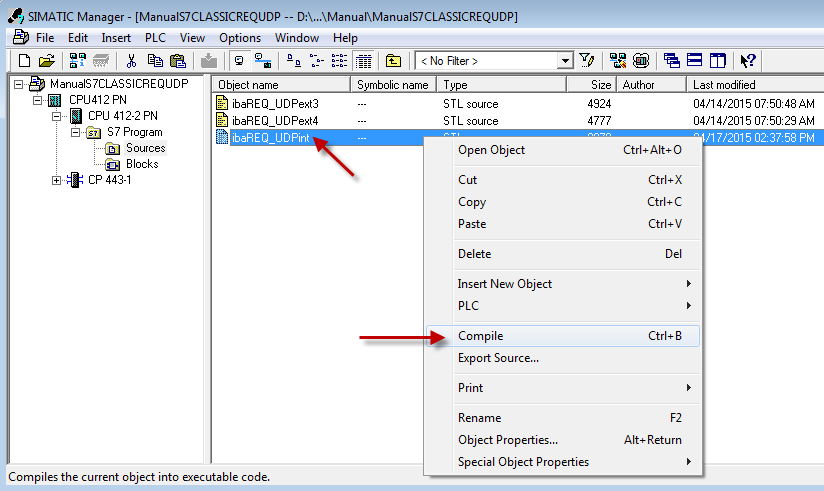Image resolution: width=824 pixels, height=491 pixels.
Task: Select ibaREQ_UDPext3 source file
Action: point(275,104)
